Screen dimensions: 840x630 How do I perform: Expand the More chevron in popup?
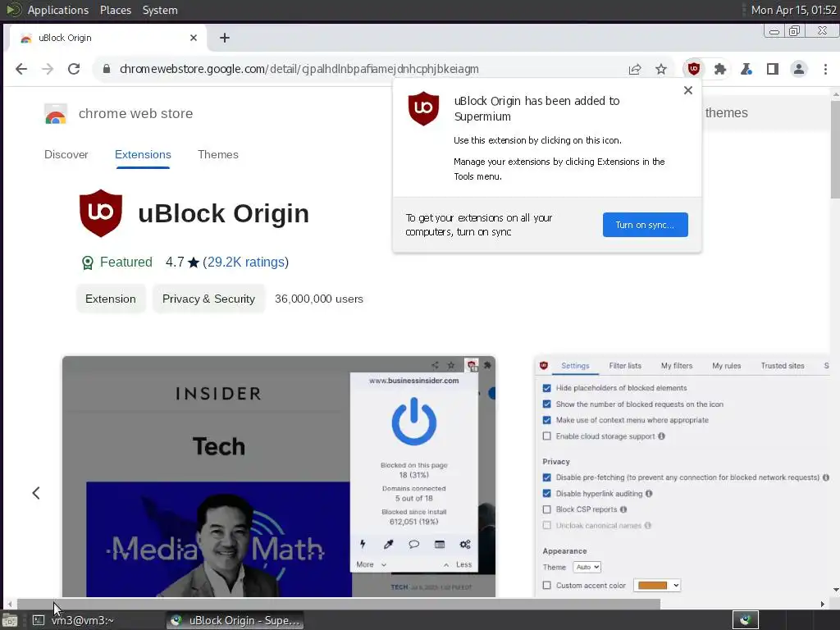click(384, 564)
